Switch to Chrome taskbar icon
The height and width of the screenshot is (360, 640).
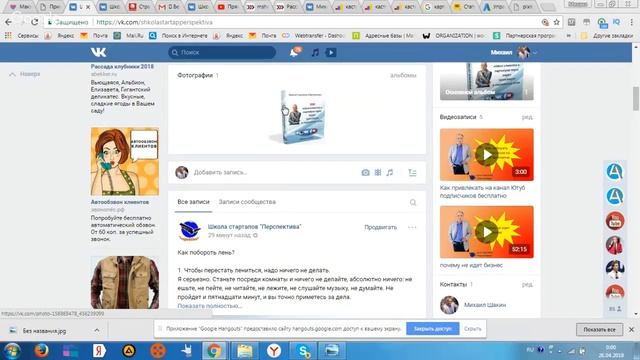pos(214,351)
